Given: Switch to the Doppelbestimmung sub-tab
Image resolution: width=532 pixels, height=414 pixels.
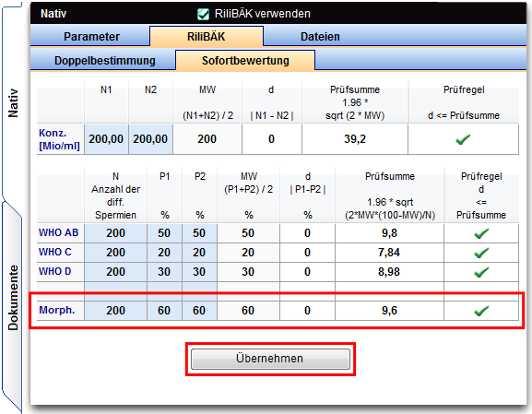Looking at the screenshot, I should pyautogui.click(x=104, y=61).
